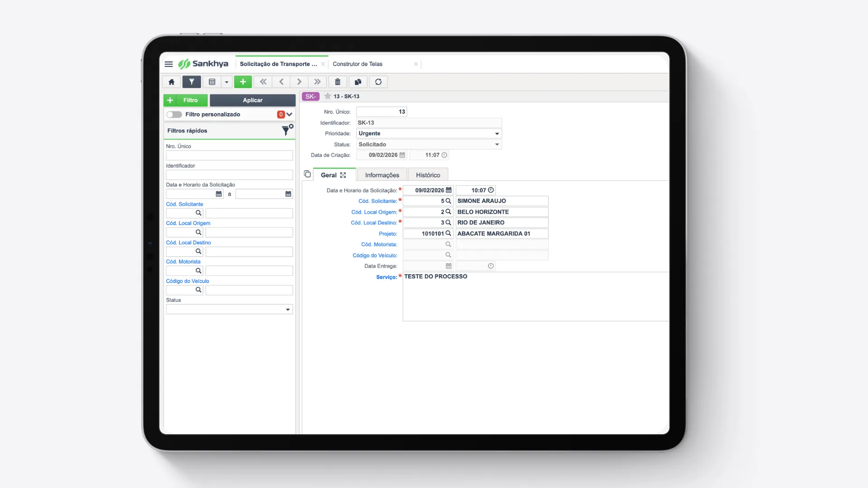Click the Serviço text area
Screen dimensions: 868x488
click(535, 297)
